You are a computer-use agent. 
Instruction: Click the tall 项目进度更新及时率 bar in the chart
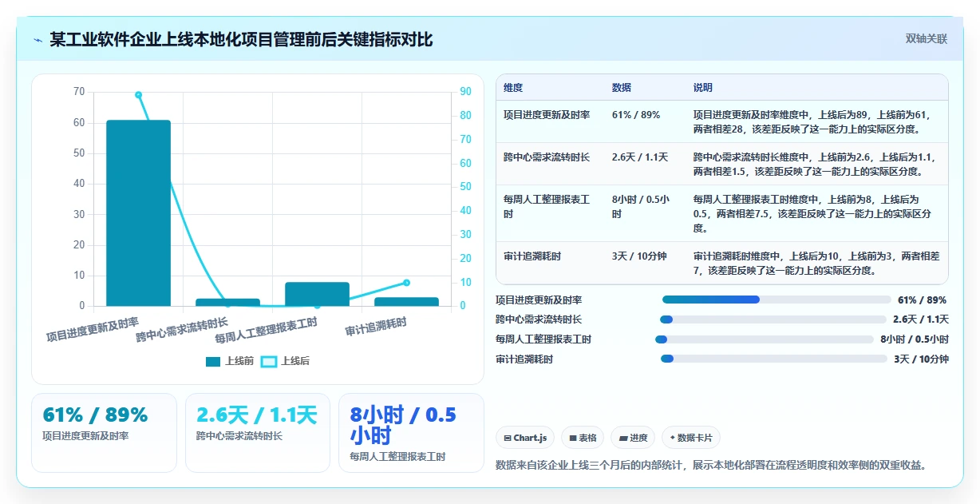coord(138,213)
